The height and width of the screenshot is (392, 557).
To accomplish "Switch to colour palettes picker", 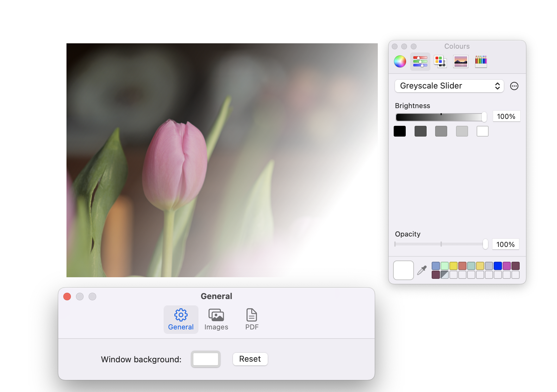I will coord(440,61).
